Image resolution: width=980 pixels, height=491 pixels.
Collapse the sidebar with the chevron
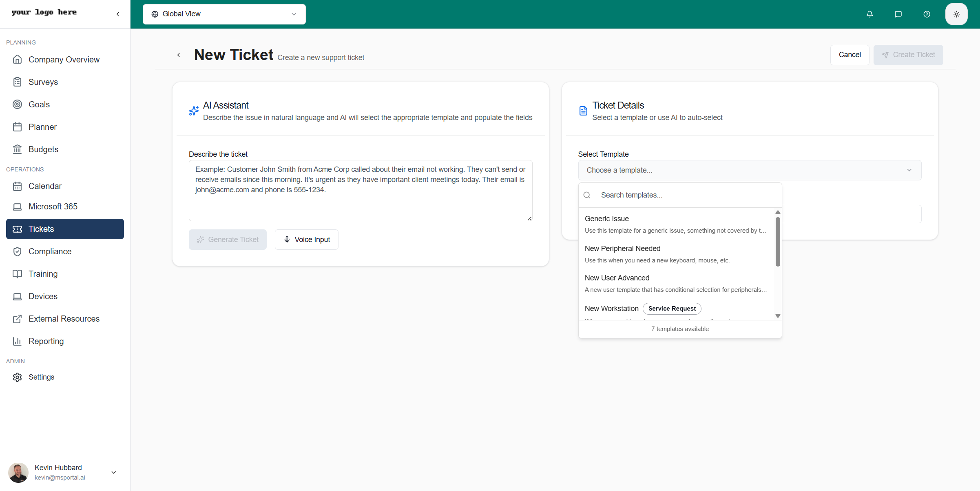pyautogui.click(x=118, y=14)
